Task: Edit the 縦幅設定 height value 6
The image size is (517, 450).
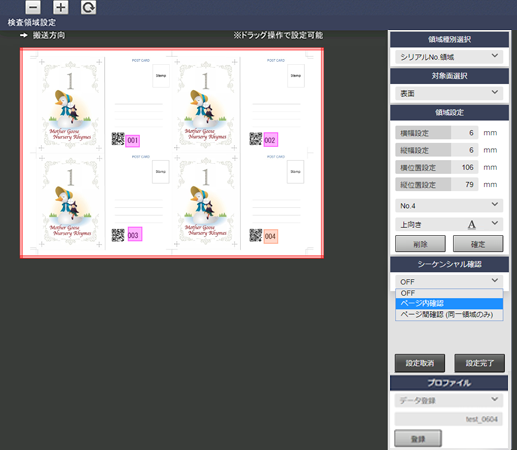Action: point(465,150)
